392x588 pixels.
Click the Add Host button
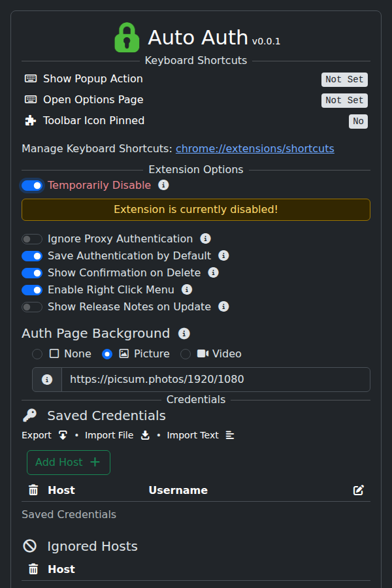[x=69, y=462]
